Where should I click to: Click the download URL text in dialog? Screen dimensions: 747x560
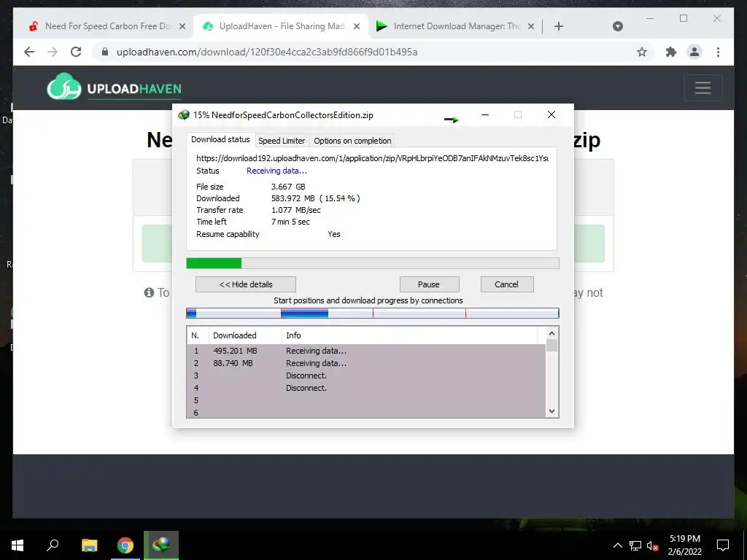point(373,158)
